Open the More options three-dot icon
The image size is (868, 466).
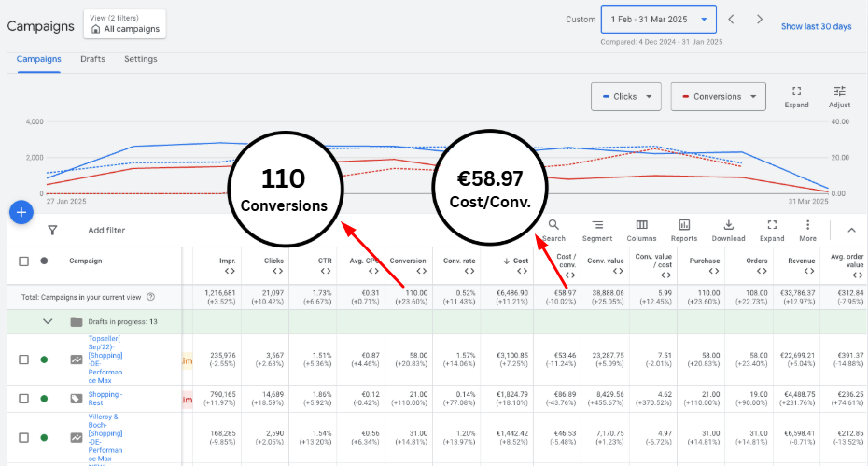pyautogui.click(x=807, y=225)
